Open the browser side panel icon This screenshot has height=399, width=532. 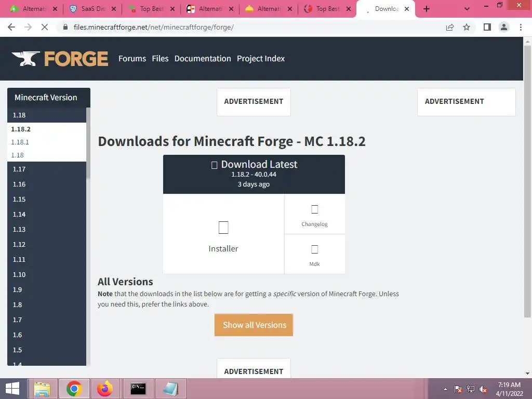coord(487,27)
